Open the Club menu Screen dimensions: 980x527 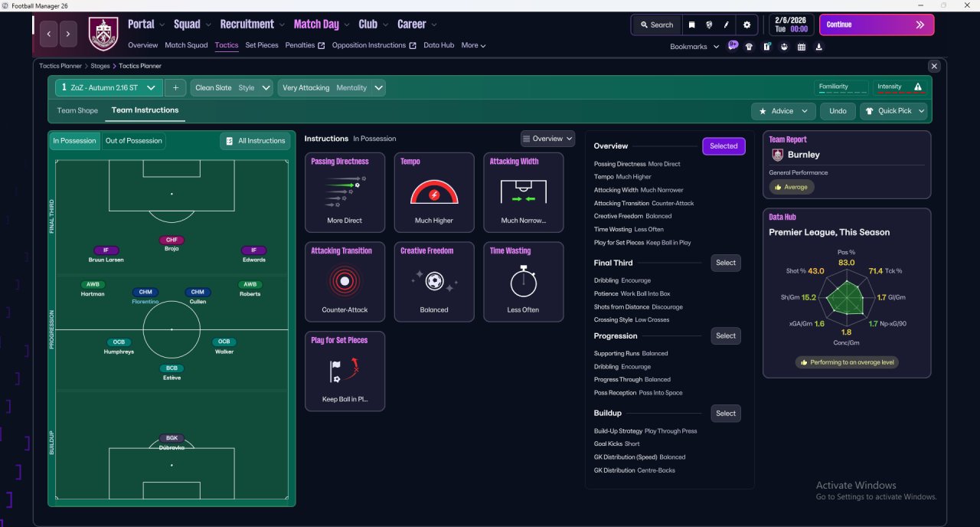[373, 25]
